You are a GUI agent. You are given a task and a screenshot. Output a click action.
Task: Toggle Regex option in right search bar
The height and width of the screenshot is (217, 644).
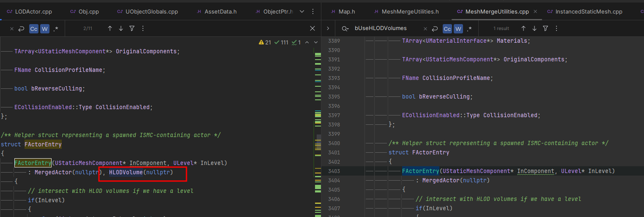469,29
